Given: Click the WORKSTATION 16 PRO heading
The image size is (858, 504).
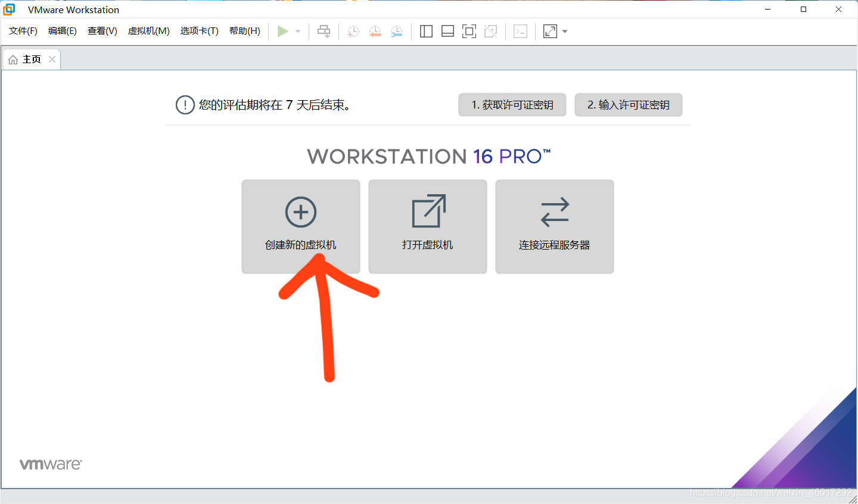Looking at the screenshot, I should [429, 156].
